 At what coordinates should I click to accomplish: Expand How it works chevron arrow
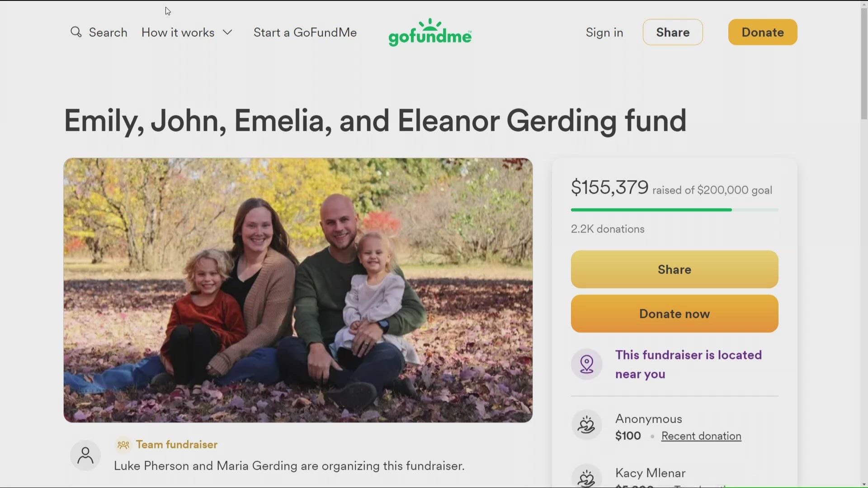(x=228, y=32)
